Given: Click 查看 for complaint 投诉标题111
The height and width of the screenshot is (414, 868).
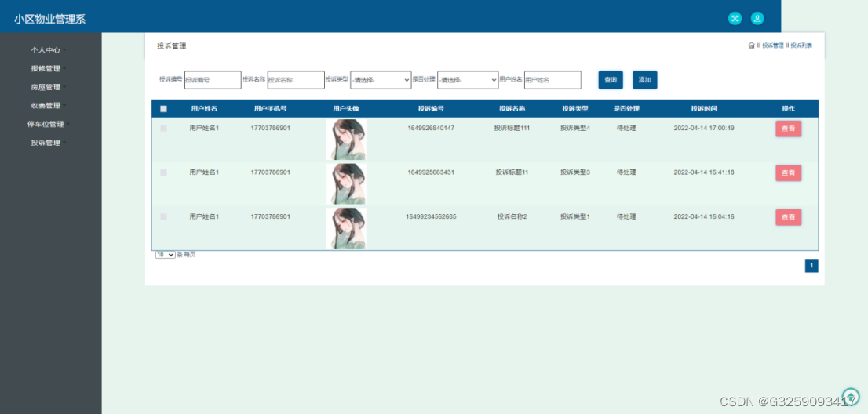Looking at the screenshot, I should click(788, 129).
